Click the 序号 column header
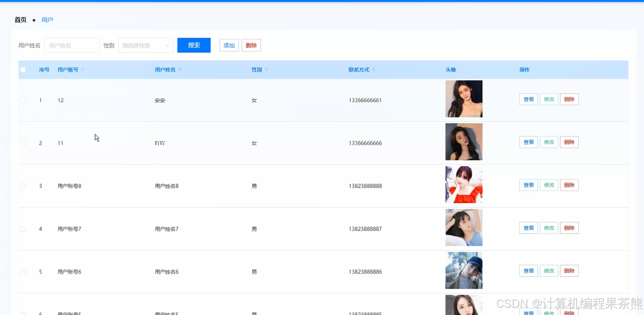Screen dimensions: 644x315 point(44,70)
